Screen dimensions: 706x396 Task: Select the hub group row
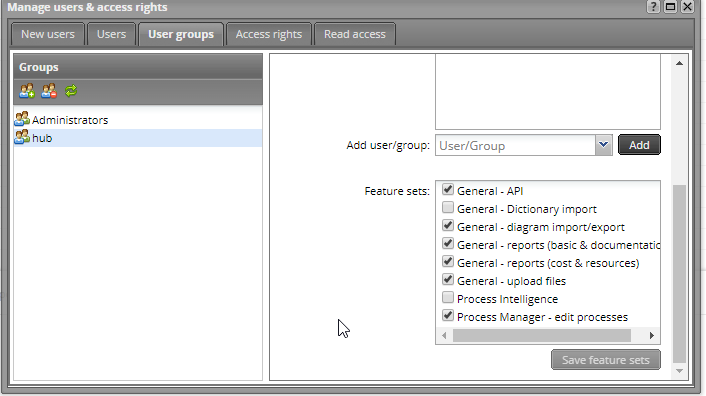coord(138,138)
